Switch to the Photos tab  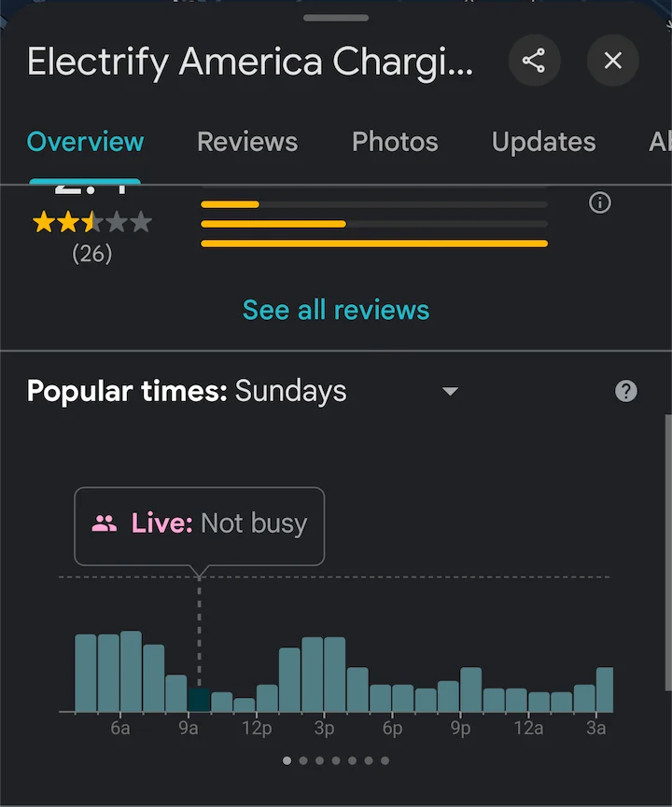click(395, 142)
